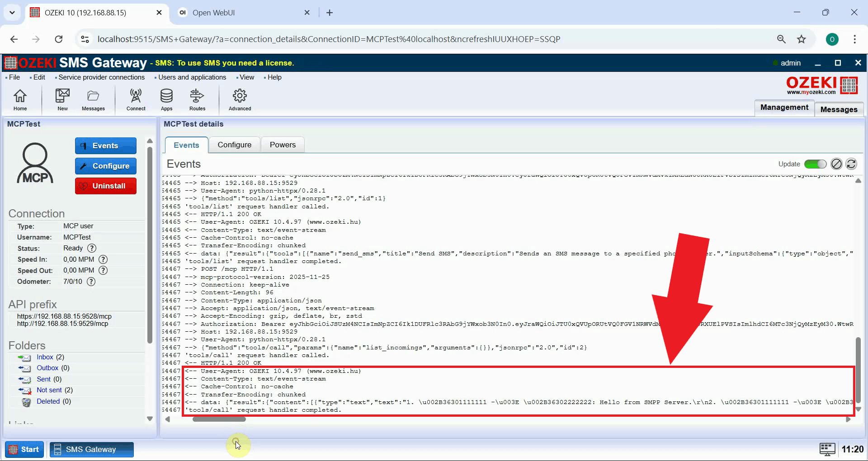This screenshot has width=868, height=461.
Task: Open the browser tab search dropdown
Action: click(12, 13)
